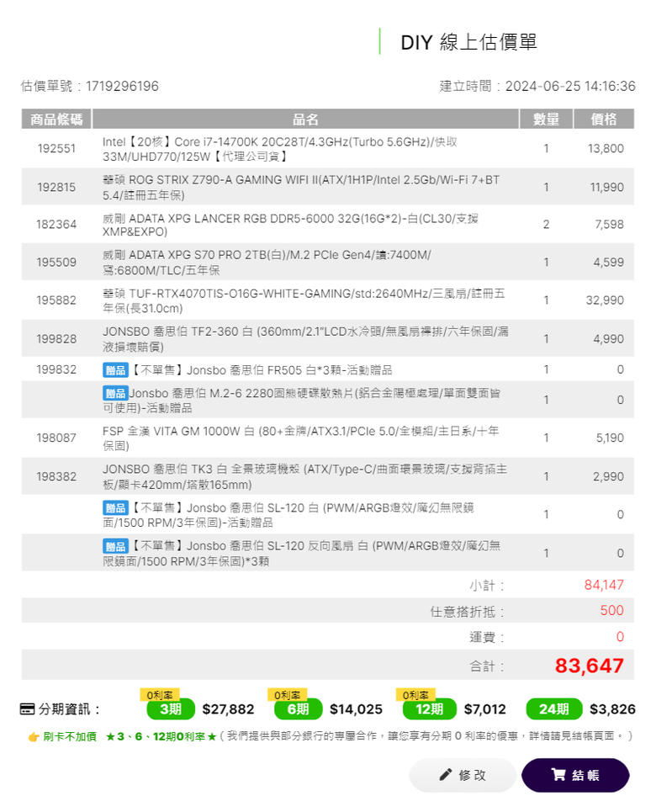Click the 0利率 label above 3期
Image resolution: width=656 pixels, height=812 pixels.
click(x=160, y=695)
